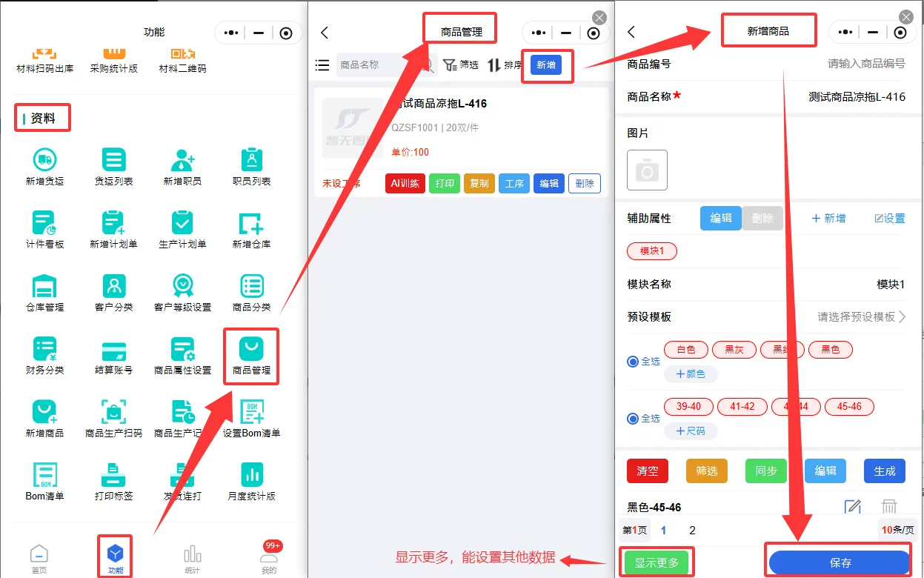Click the edit pencil icon for 黑色-45-46
Viewport: 924px width, 578px height.
pos(853,507)
